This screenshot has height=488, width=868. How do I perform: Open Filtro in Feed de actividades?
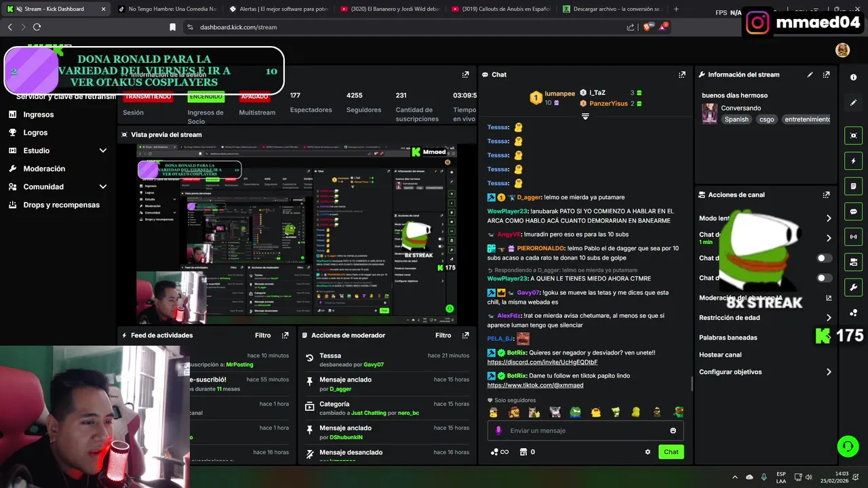pos(263,335)
